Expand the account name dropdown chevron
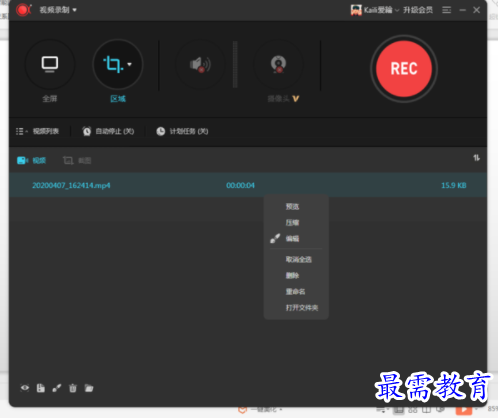 (x=397, y=10)
